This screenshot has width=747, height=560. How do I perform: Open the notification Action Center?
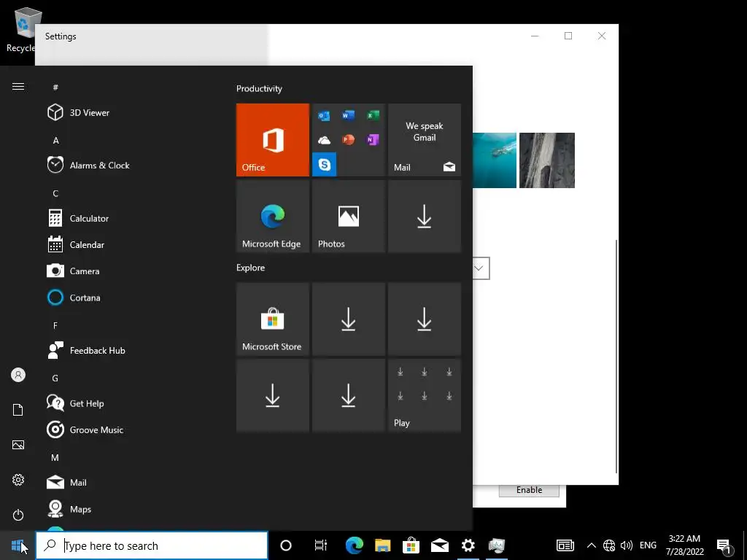tap(724, 545)
